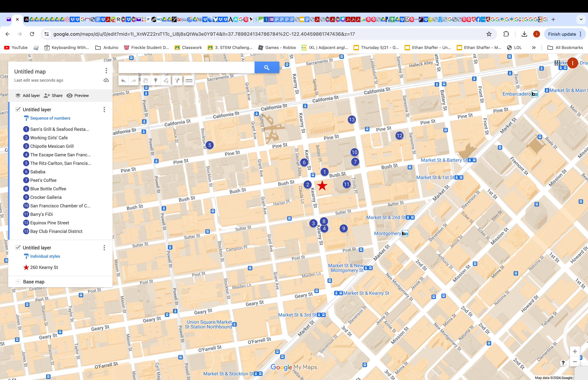Click the cloud save status icon

point(106,80)
